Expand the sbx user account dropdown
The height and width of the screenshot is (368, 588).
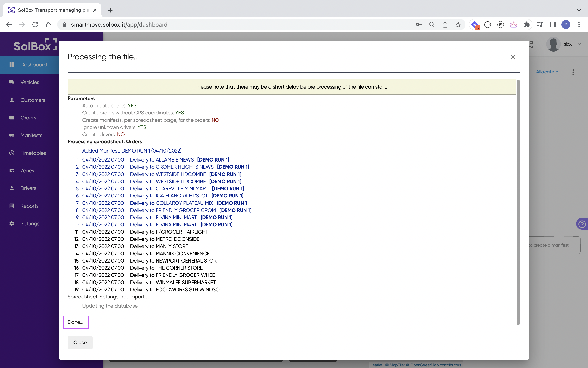click(x=579, y=44)
